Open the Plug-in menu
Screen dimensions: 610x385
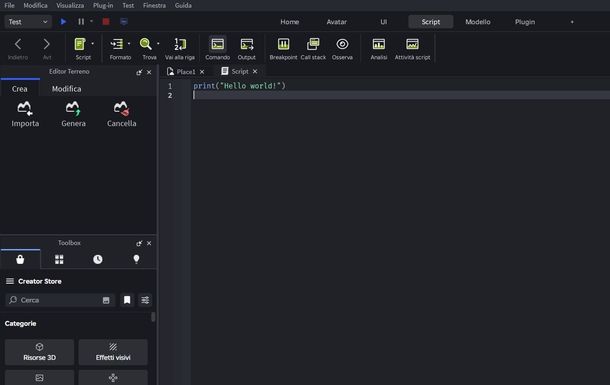103,5
